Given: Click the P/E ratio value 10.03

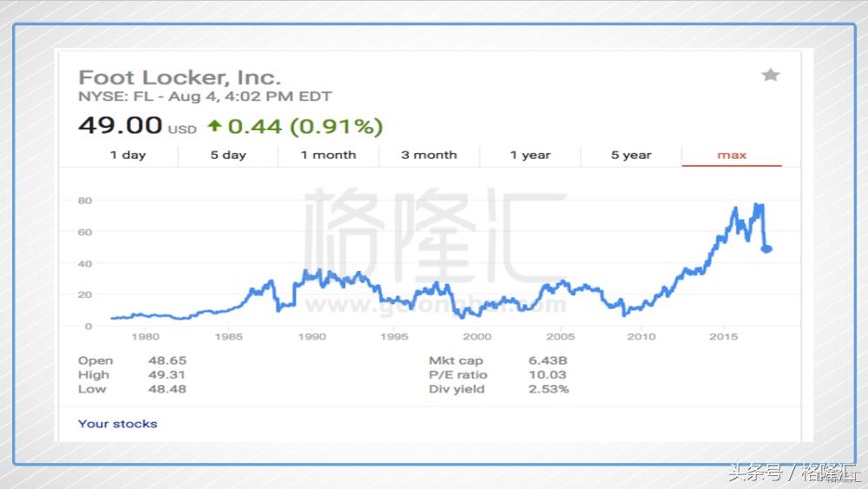Looking at the screenshot, I should [x=548, y=375].
